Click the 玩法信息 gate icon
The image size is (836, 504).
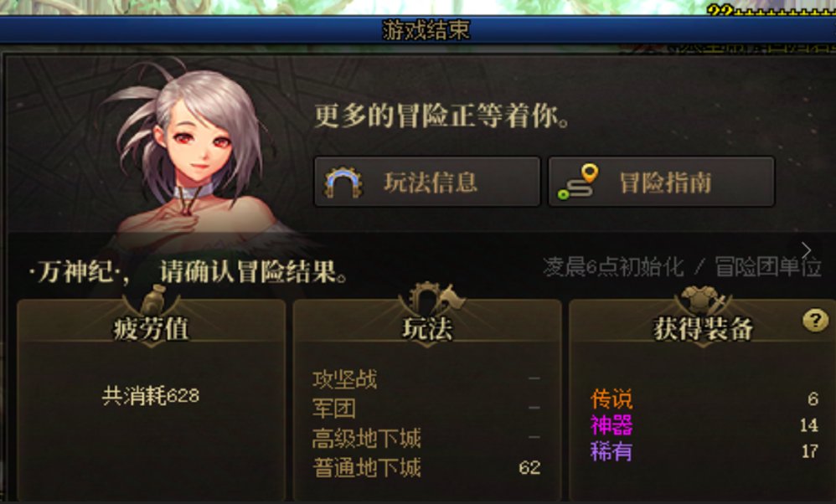343,183
